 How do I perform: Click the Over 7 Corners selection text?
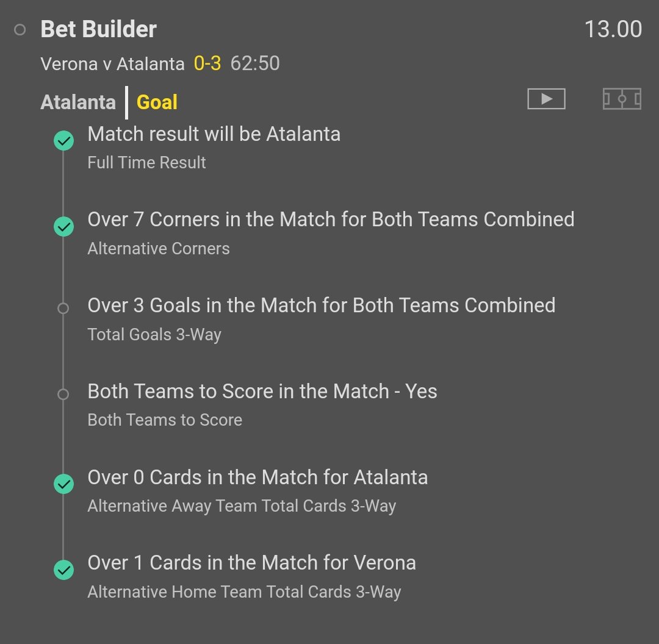point(331,220)
